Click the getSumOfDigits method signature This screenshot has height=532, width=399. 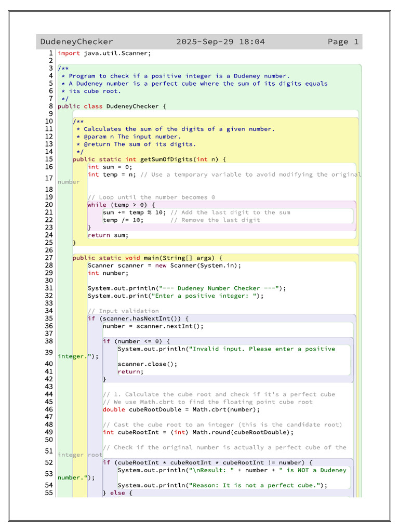point(149,159)
